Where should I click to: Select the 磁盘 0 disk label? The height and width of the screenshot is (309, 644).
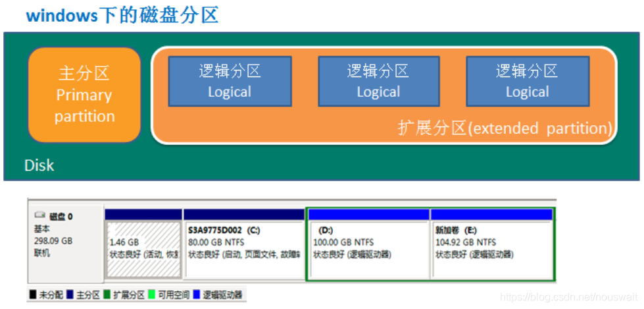click(x=61, y=216)
